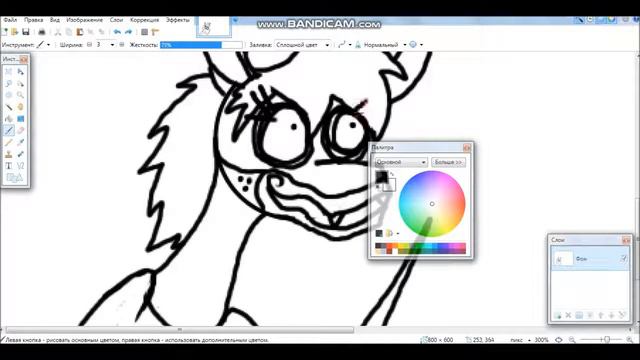The image size is (640, 360).
Task: Select the Pencil tool
Action: click(9, 142)
